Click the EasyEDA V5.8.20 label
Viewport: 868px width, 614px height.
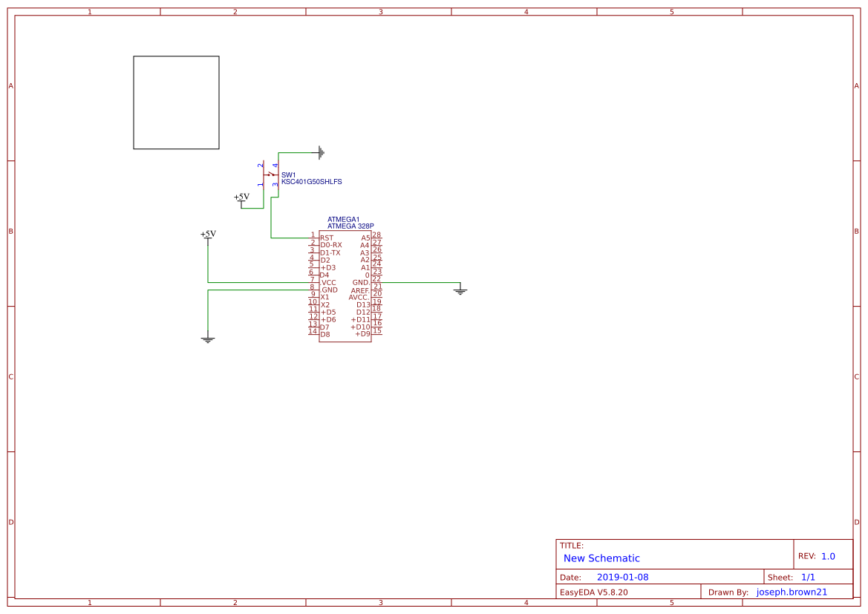pyautogui.click(x=594, y=592)
